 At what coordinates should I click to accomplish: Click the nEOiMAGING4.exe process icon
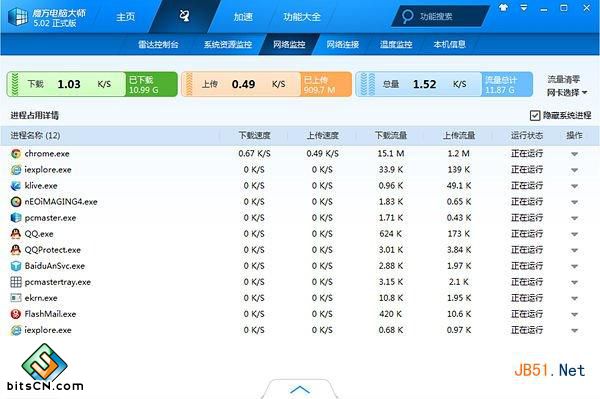point(16,202)
